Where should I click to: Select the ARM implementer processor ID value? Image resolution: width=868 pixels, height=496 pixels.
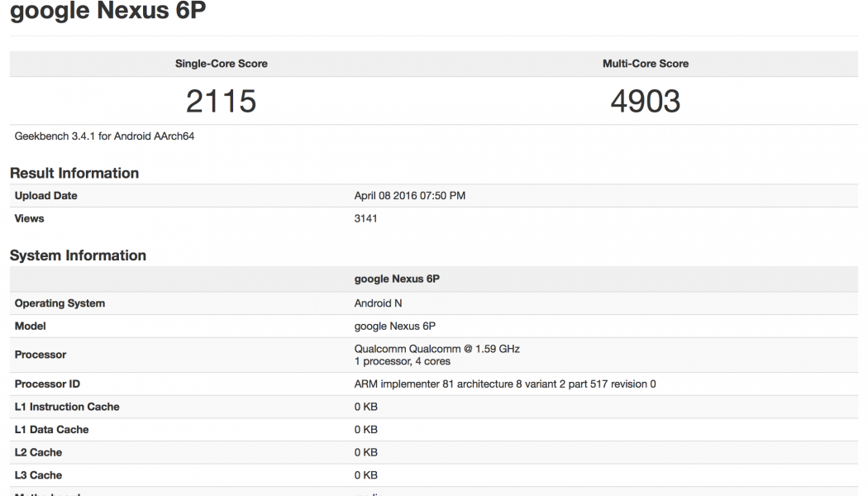(505, 384)
